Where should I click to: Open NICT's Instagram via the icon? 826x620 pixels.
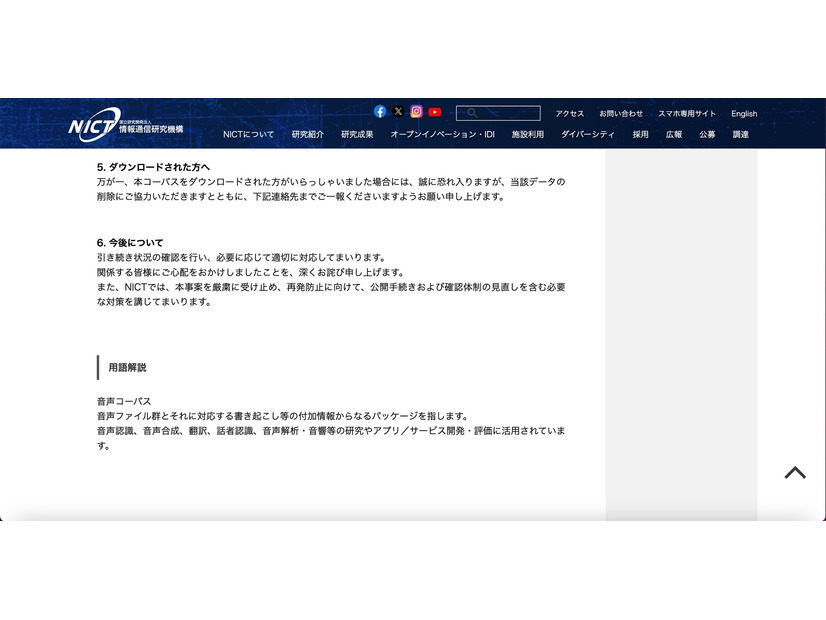[x=416, y=112]
